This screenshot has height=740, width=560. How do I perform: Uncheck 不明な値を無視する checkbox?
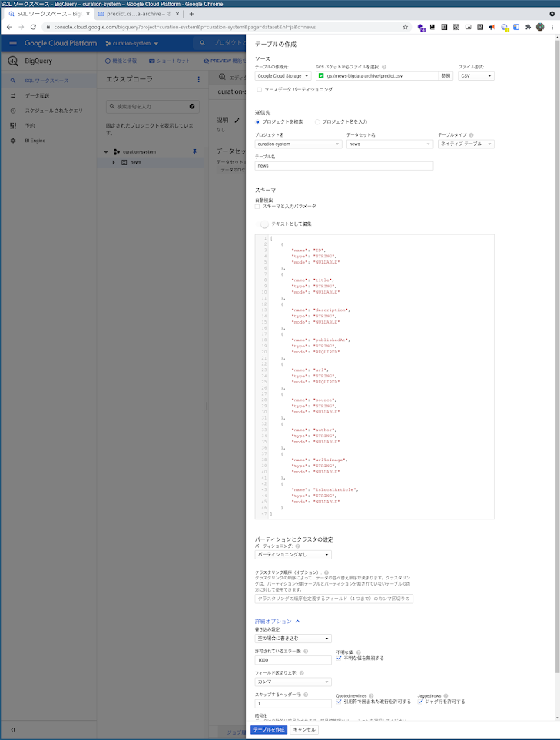point(339,658)
